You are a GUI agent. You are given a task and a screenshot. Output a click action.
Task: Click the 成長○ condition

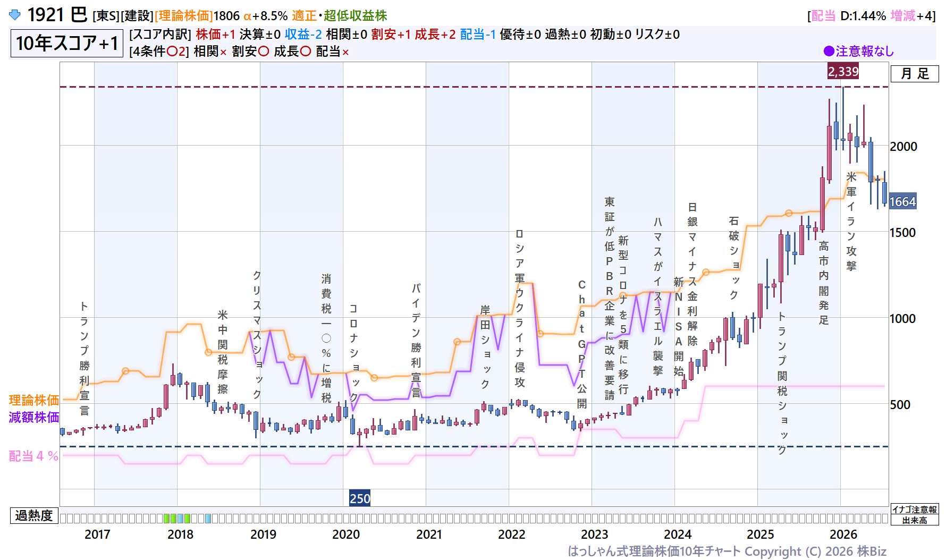tap(293, 52)
